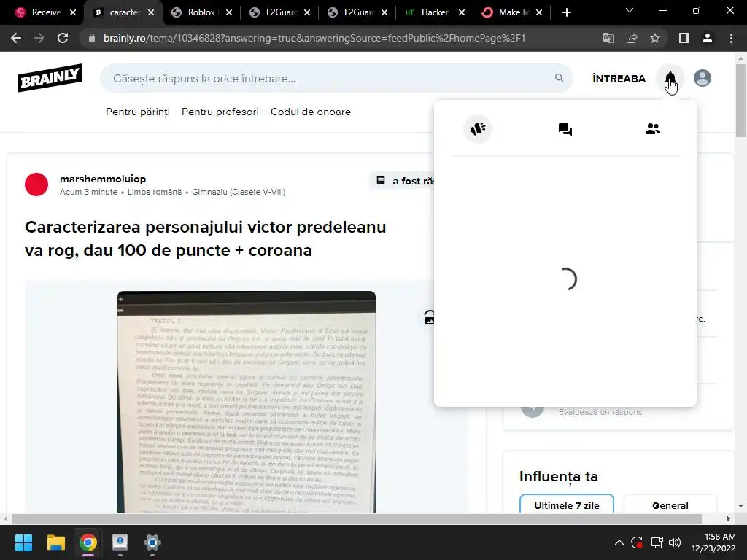This screenshot has width=747, height=560.
Task: Toggle the browser side panel icon
Action: pyautogui.click(x=684, y=38)
